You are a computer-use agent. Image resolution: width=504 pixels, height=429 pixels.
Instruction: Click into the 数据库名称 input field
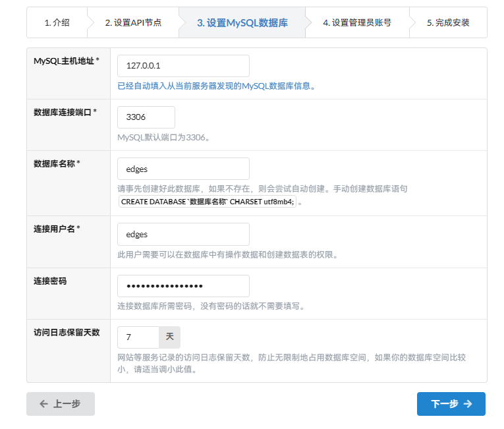pyautogui.click(x=183, y=169)
